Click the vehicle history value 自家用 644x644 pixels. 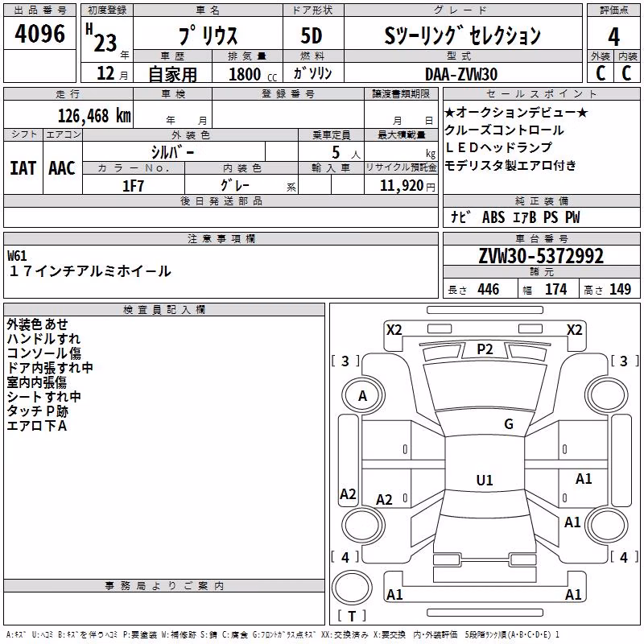coord(172,74)
